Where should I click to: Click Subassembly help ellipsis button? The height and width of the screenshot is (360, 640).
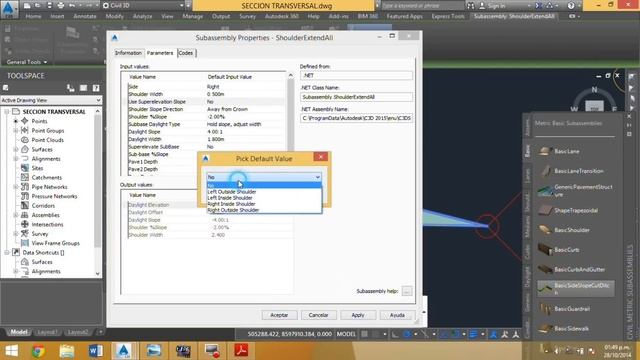[407, 291]
